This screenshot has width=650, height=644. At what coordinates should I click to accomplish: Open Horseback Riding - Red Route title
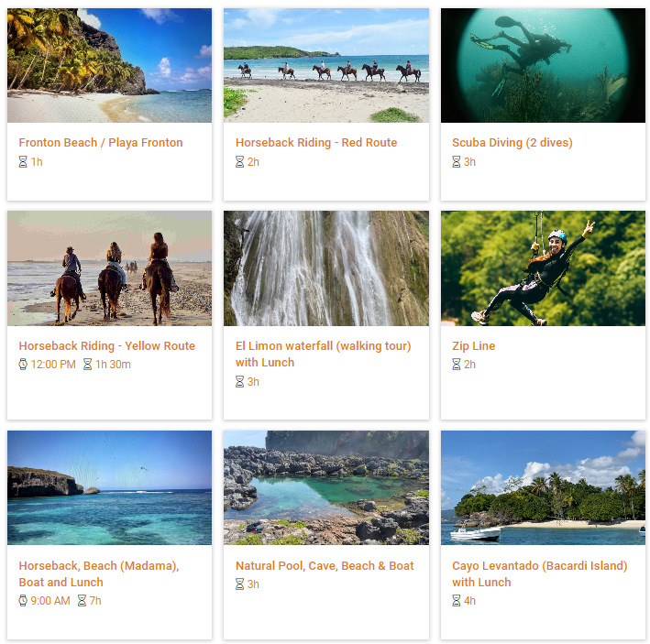point(316,143)
